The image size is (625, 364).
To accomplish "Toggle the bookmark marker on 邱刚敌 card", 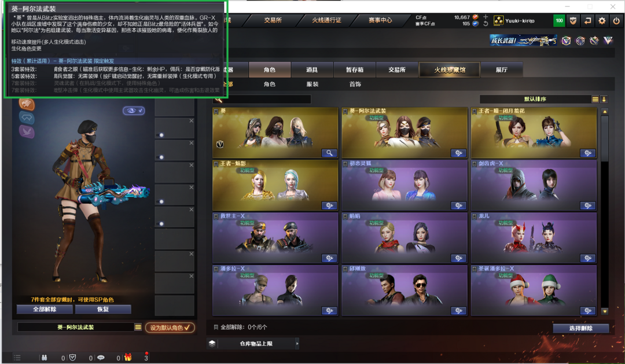I will click(345, 269).
